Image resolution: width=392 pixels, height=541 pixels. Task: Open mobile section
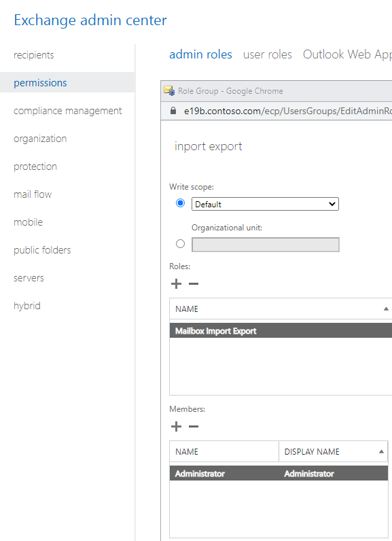[x=29, y=222]
